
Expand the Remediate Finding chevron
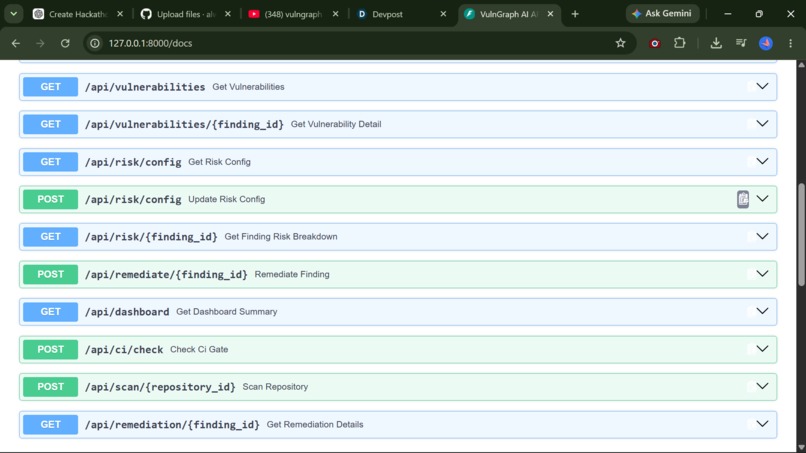[762, 274]
